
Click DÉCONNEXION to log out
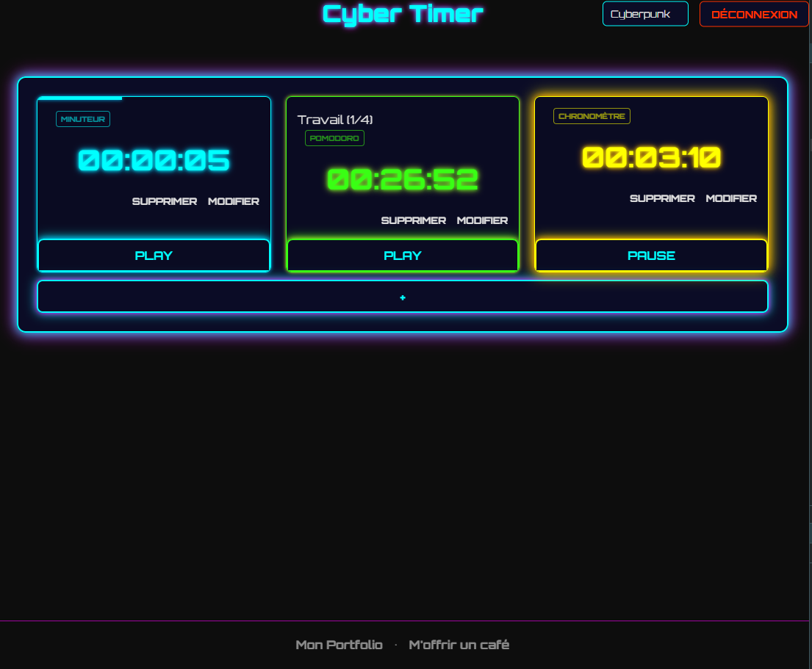[x=753, y=13]
